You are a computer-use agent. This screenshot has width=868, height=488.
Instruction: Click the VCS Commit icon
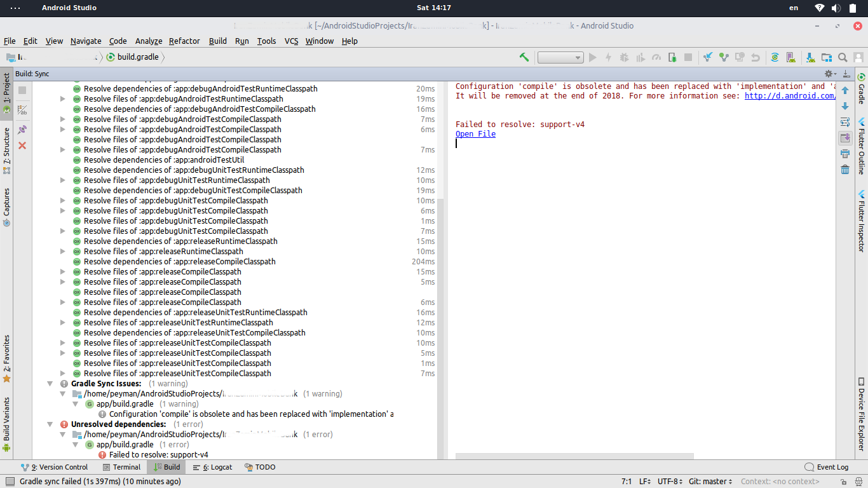724,57
